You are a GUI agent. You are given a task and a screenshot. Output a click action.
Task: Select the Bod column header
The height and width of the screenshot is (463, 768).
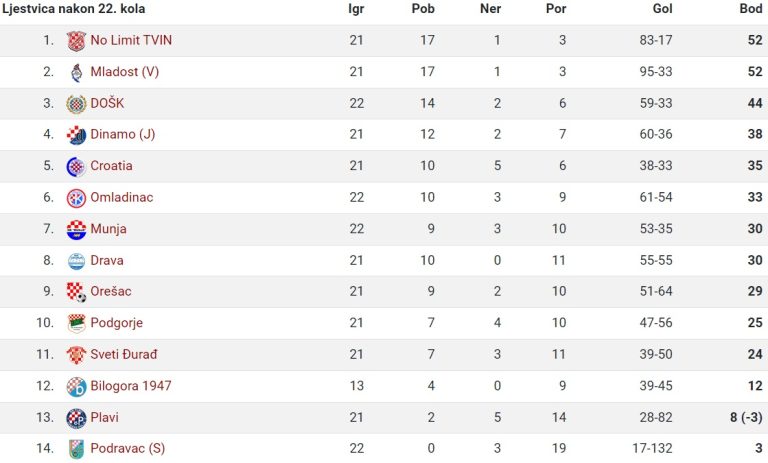click(750, 9)
